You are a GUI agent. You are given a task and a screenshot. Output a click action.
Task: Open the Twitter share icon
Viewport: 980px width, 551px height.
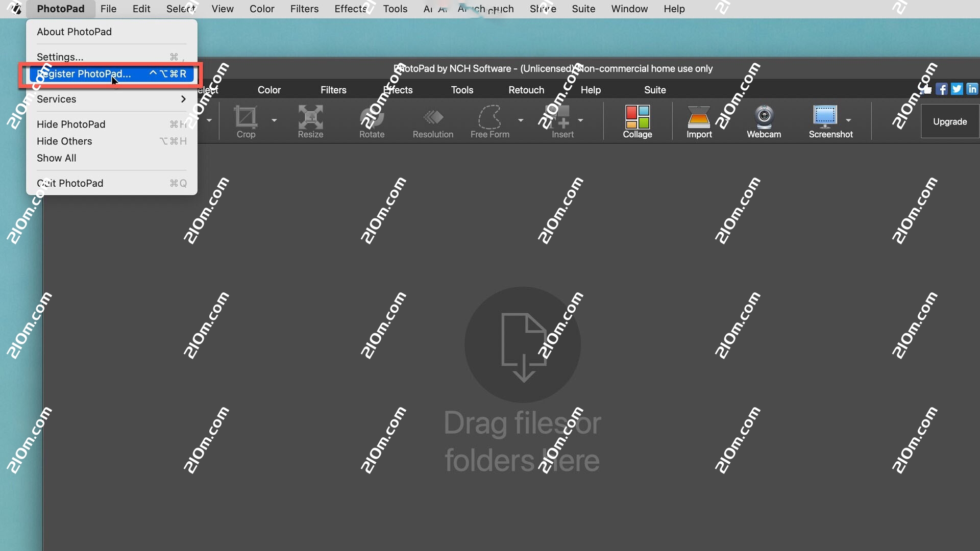coord(957,89)
